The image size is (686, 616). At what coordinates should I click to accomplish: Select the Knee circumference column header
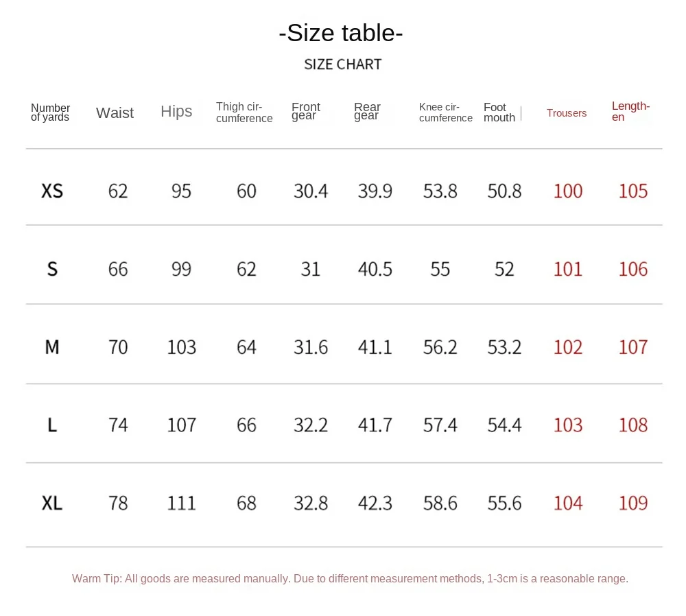[x=445, y=112]
